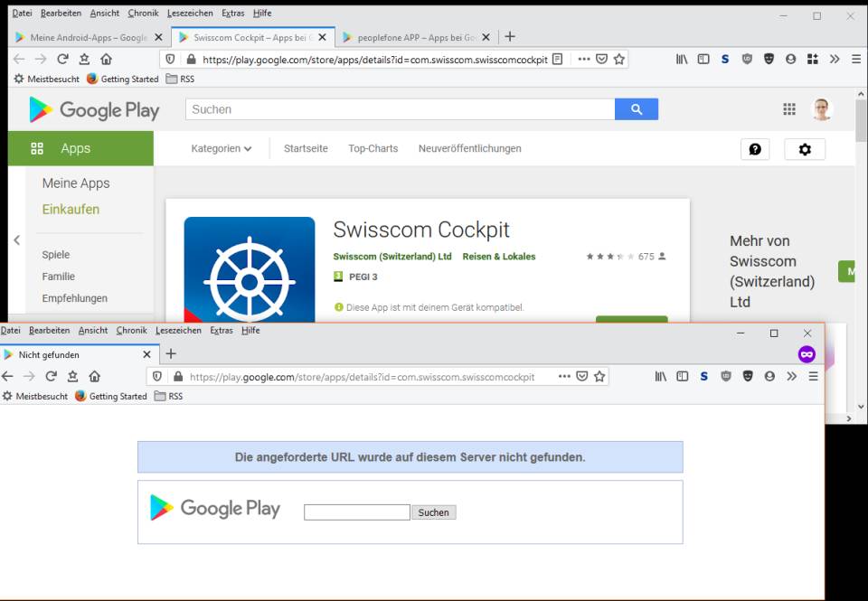Image resolution: width=868 pixels, height=601 pixels.
Task: Bookmark the Nicht gefunden page with the star icon
Action: point(599,376)
